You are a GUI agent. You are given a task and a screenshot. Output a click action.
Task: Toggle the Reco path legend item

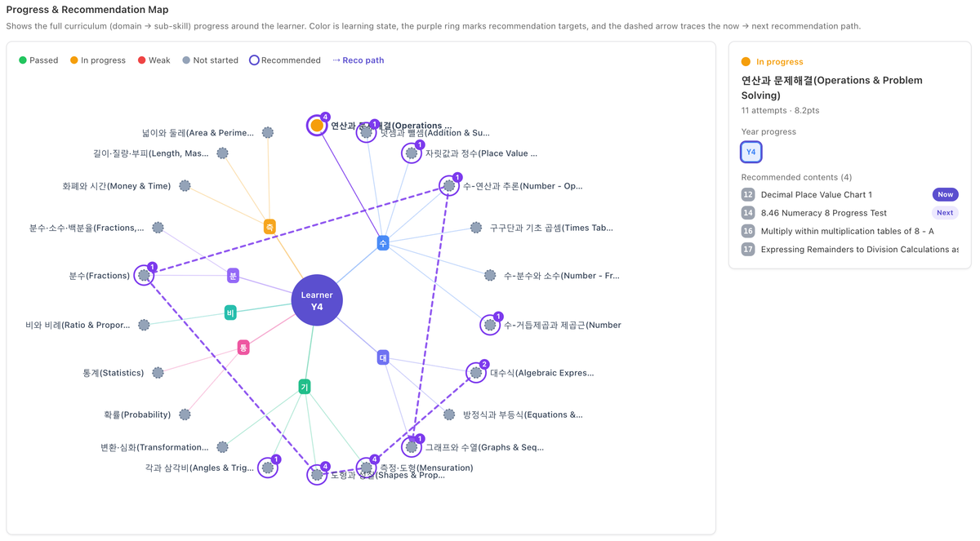pyautogui.click(x=358, y=60)
